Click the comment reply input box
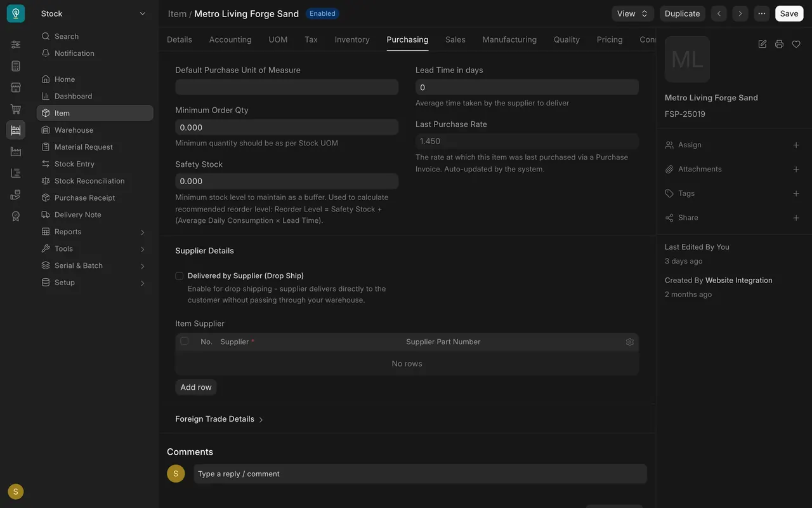Image resolution: width=812 pixels, height=508 pixels. (420, 474)
